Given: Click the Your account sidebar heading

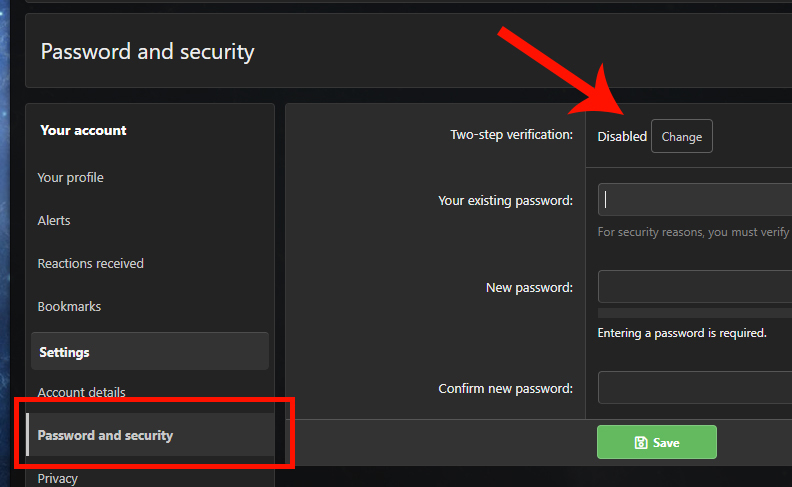Looking at the screenshot, I should pyautogui.click(x=83, y=130).
